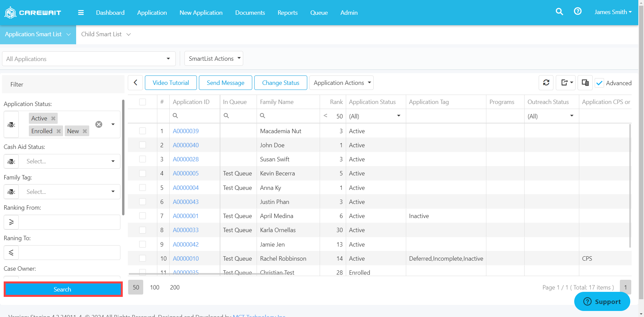This screenshot has width=644, height=317.
Task: Toggle the select-all header checkbox
Action: click(143, 102)
